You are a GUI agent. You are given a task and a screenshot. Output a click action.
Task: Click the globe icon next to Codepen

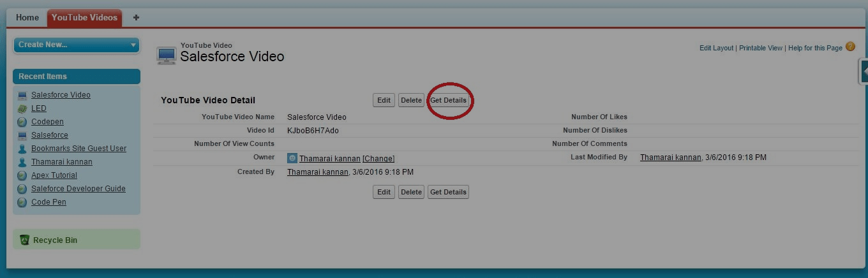[x=22, y=122]
